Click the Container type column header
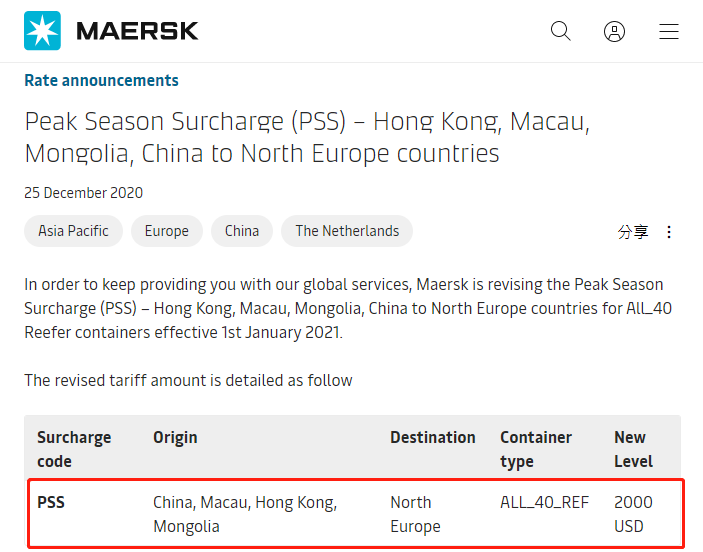This screenshot has height=552, width=703. [536, 449]
